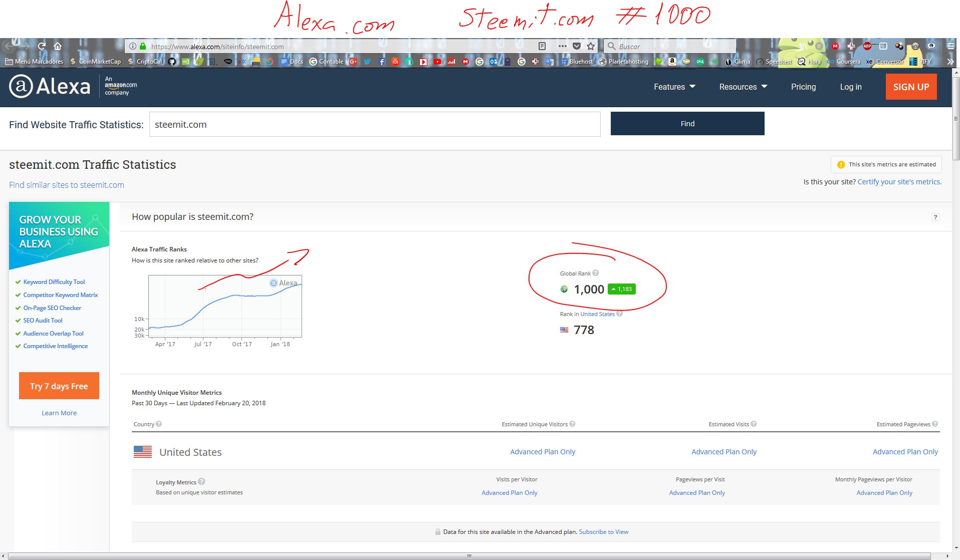Open the CriptoCal bookmark

pyautogui.click(x=145, y=62)
